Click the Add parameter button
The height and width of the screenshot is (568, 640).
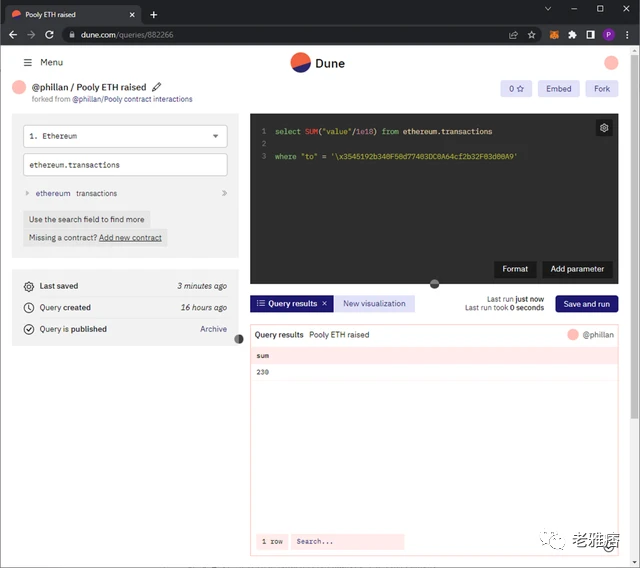click(x=577, y=269)
